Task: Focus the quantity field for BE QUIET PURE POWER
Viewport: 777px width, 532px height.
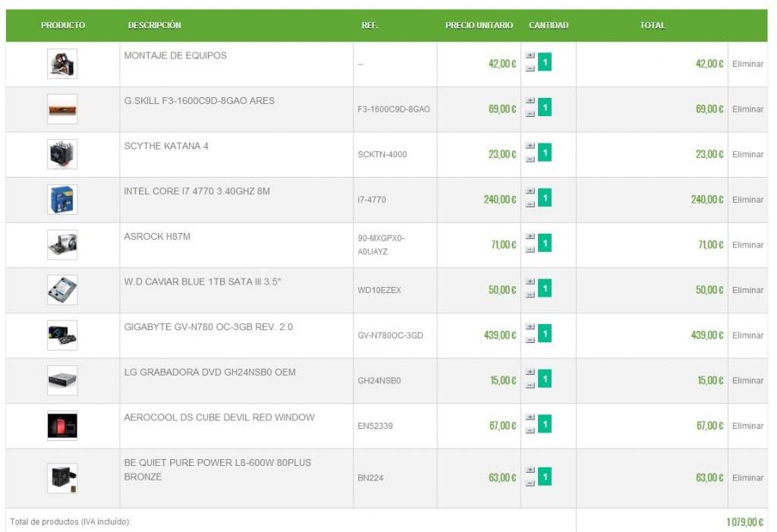Action: pos(545,477)
